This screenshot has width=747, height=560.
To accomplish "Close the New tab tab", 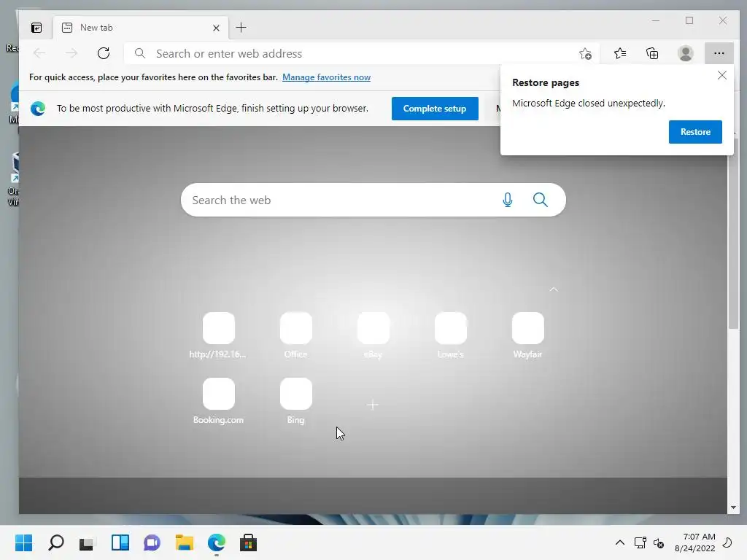I will [216, 28].
